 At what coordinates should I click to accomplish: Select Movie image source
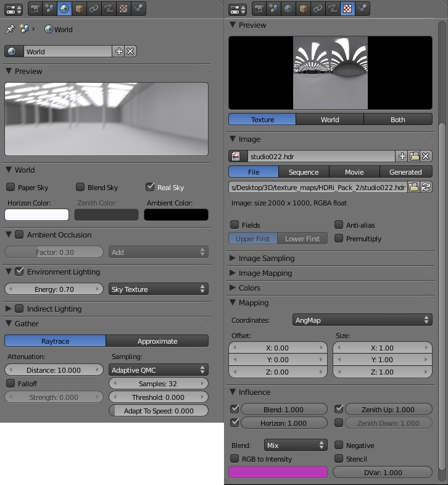click(354, 172)
